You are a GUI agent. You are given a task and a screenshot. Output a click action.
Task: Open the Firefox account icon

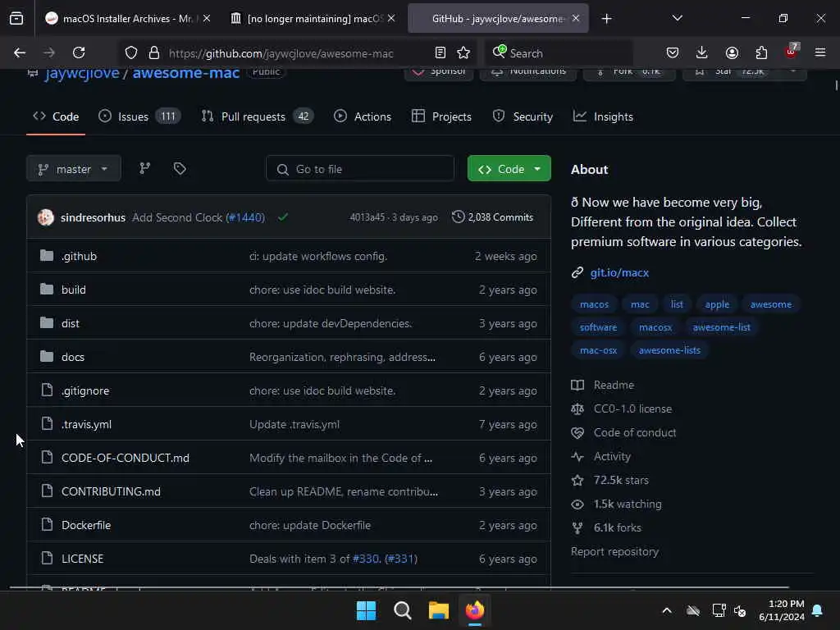[732, 52]
